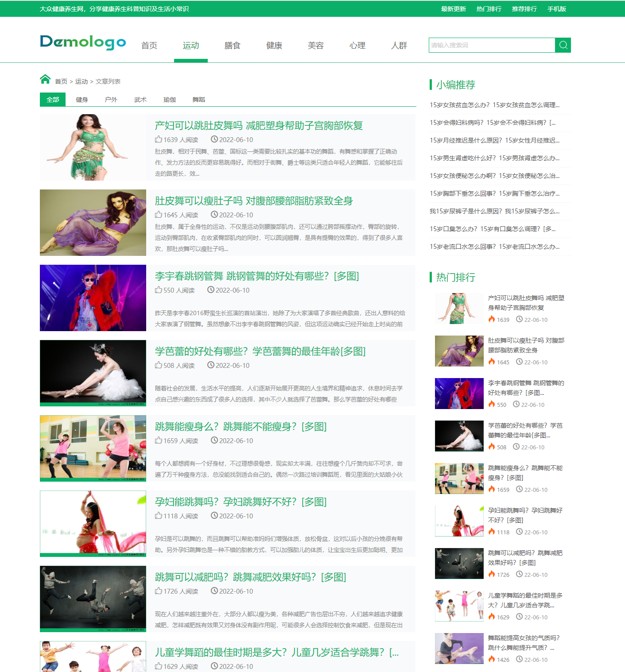625x672 pixels.
Task: Open article 肚皮舞可以瘦肚子吗 title
Action: tap(254, 201)
